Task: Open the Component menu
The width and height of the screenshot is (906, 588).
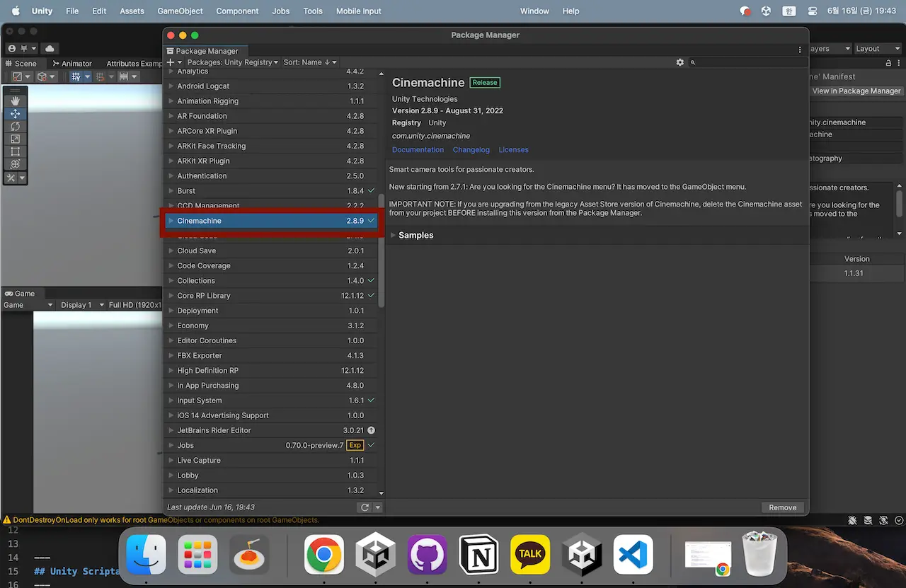Action: (x=237, y=11)
